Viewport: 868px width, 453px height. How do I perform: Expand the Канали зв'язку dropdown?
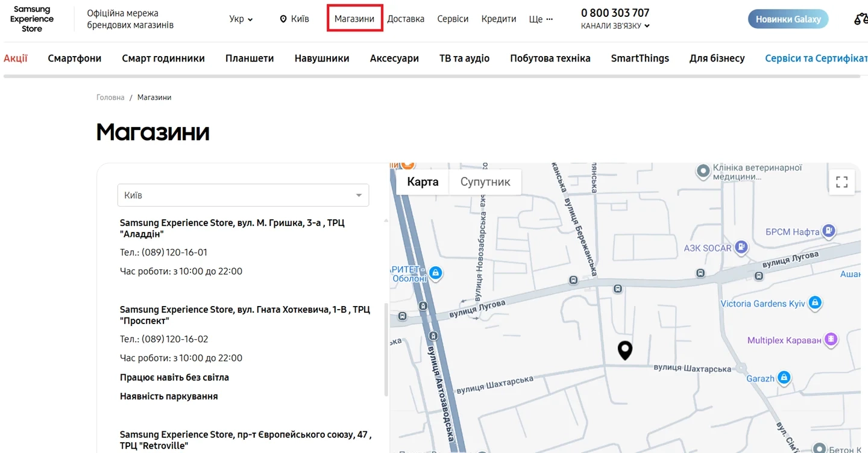[615, 26]
